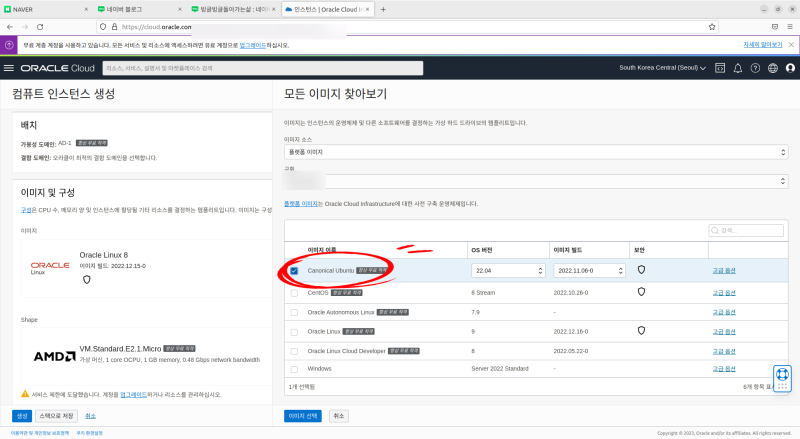Open a new browser tab with plus
This screenshot has width=800, height=439.
point(383,9)
